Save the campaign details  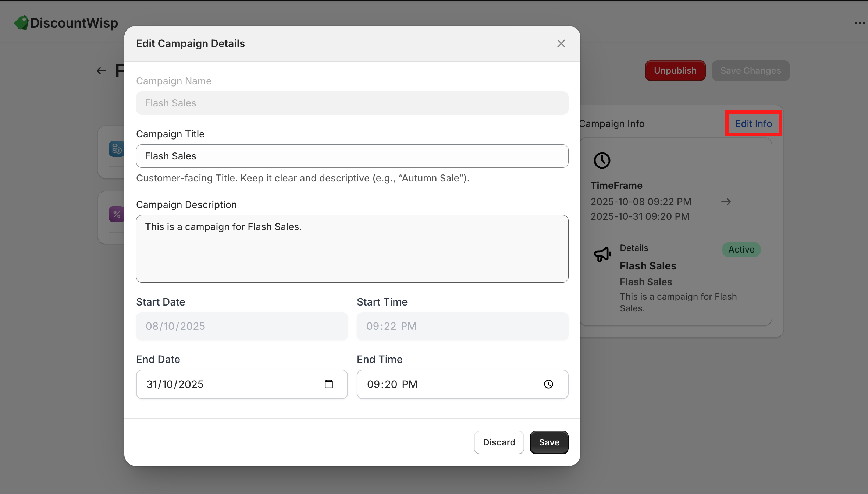(x=549, y=442)
